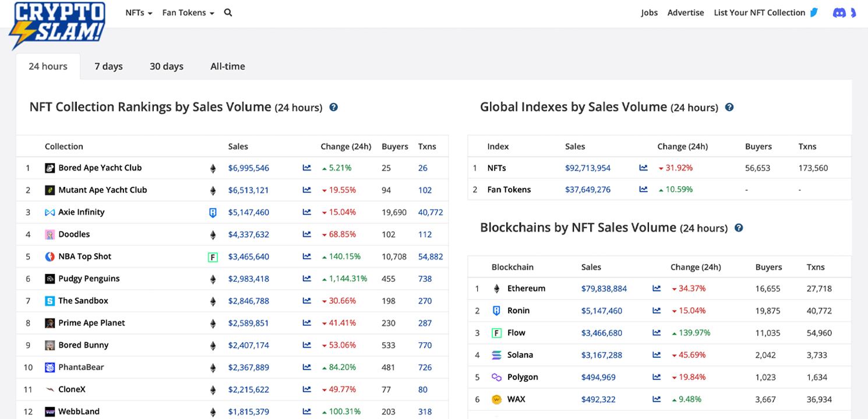Open chart icon for Mutant Ape Yacht Club
The width and height of the screenshot is (868, 419).
[x=306, y=190]
